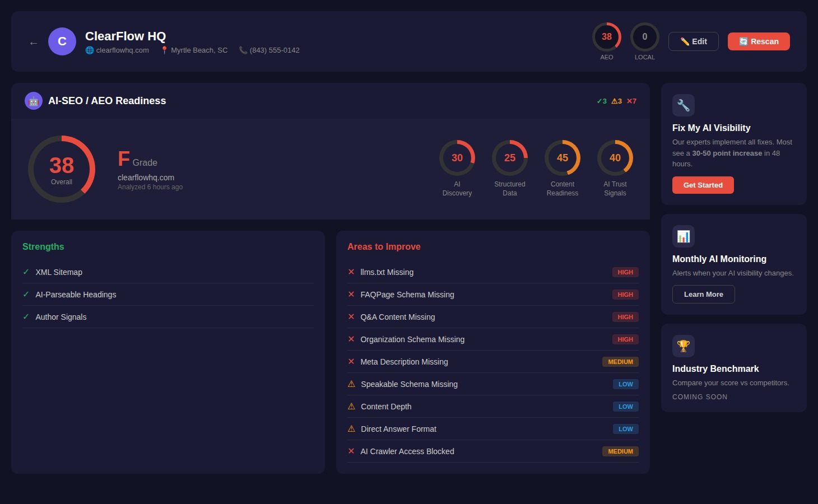Open the clearflowhq.com website link

(x=122, y=50)
